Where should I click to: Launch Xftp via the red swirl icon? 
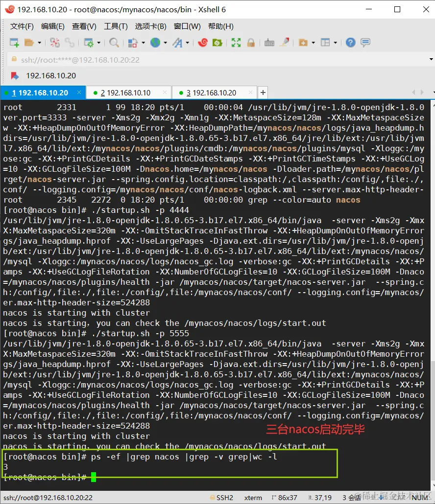pyautogui.click(x=203, y=43)
